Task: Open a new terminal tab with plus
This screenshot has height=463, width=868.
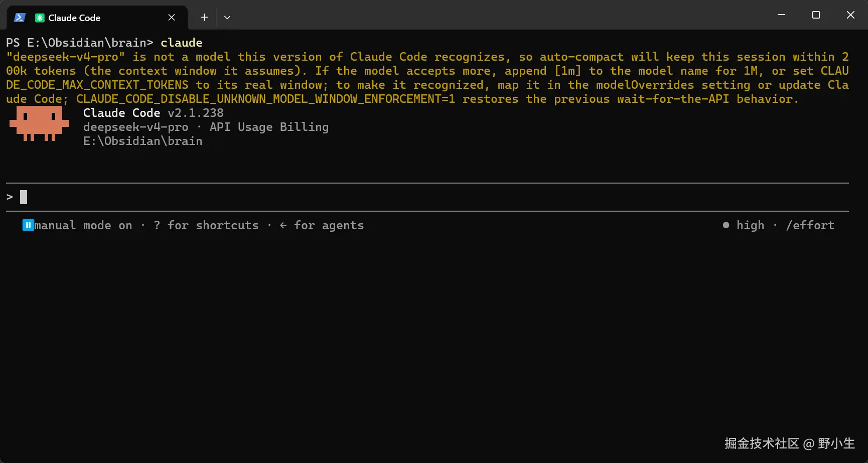Action: click(204, 18)
